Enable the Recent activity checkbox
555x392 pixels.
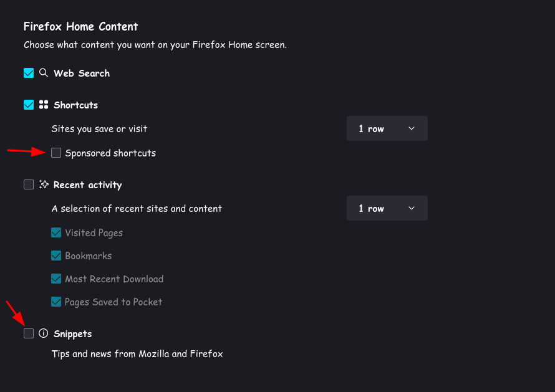coord(29,184)
